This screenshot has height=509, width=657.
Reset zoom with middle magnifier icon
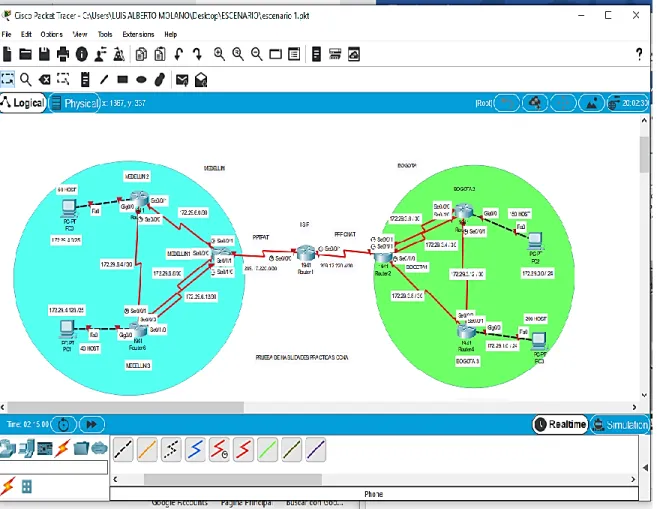click(x=238, y=54)
